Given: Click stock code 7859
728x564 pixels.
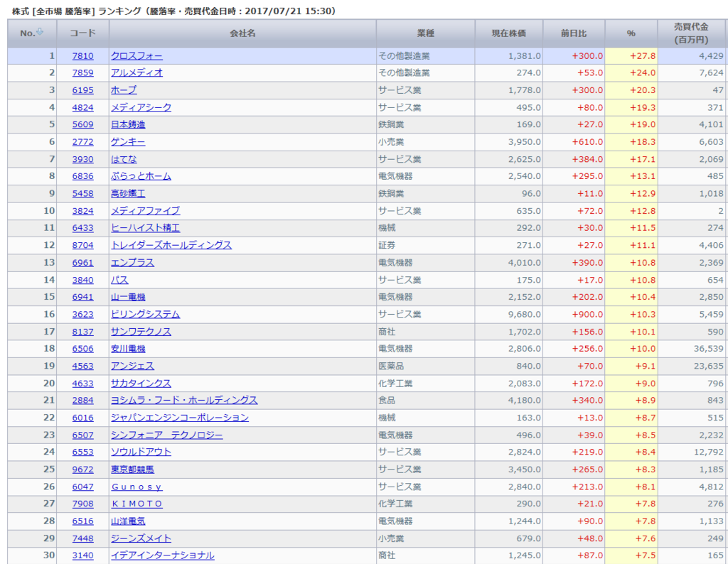Looking at the screenshot, I should 82,73.
